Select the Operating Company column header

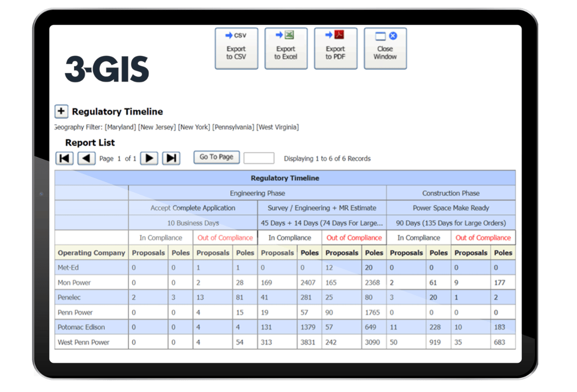coord(91,253)
